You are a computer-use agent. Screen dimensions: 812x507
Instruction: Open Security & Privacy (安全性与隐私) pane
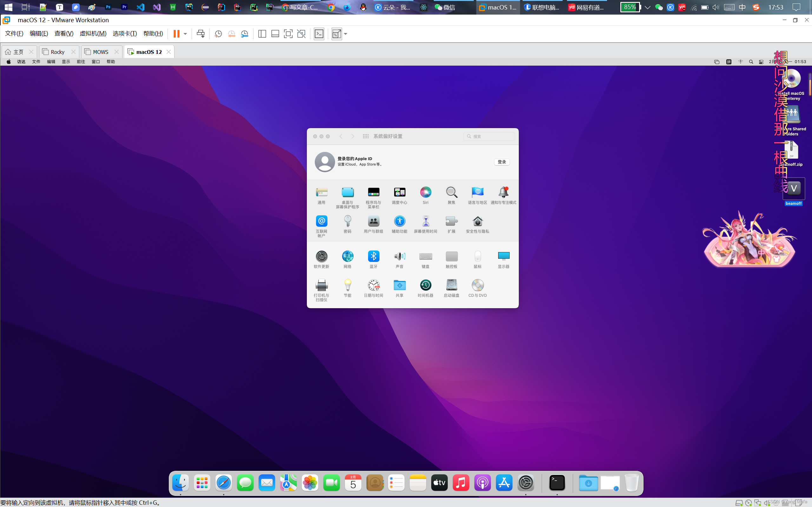click(478, 221)
